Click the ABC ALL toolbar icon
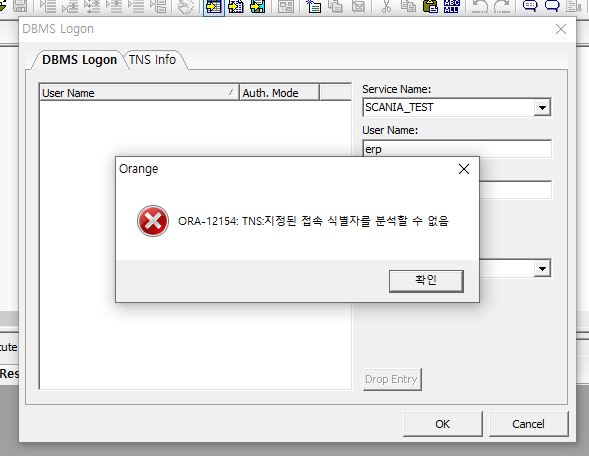 point(452,6)
